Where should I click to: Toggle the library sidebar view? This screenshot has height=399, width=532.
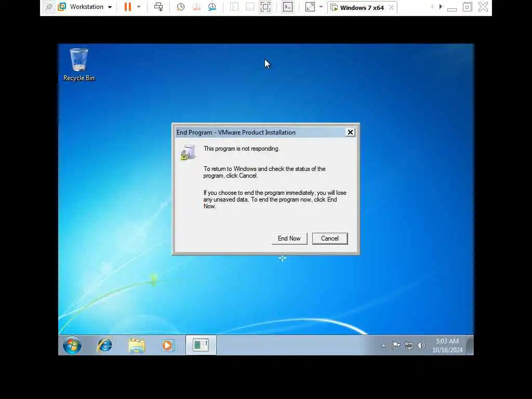234,7
